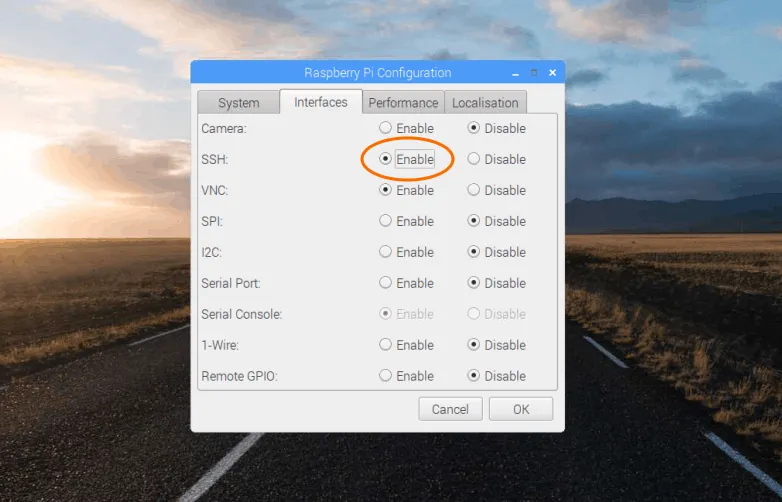Click the Camera: row label

pos(224,129)
